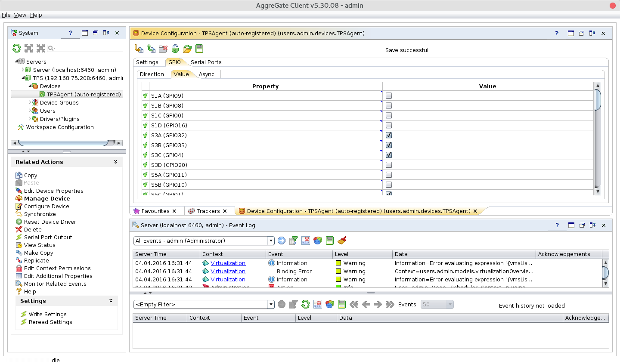Collapse the Settings section in left panel
The width and height of the screenshot is (620, 364).
(x=111, y=301)
